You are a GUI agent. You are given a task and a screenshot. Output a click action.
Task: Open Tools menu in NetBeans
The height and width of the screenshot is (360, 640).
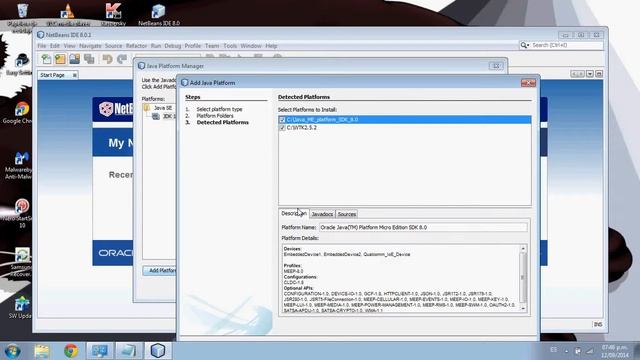click(230, 46)
